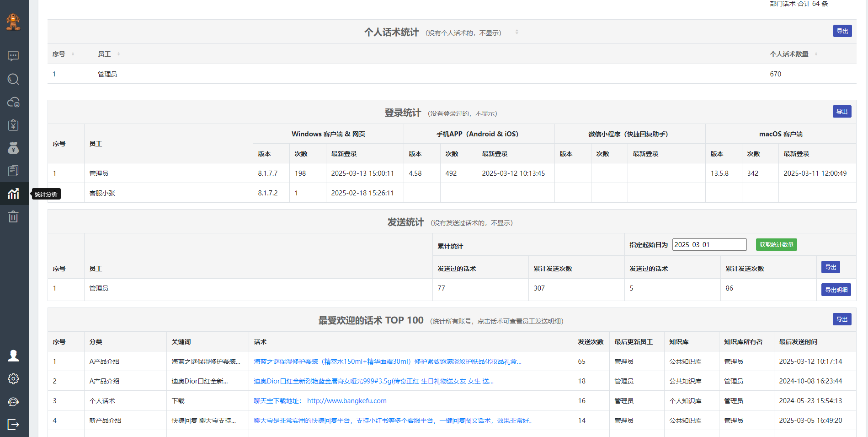Click the 492 次数 cell for mobile app

click(x=451, y=173)
